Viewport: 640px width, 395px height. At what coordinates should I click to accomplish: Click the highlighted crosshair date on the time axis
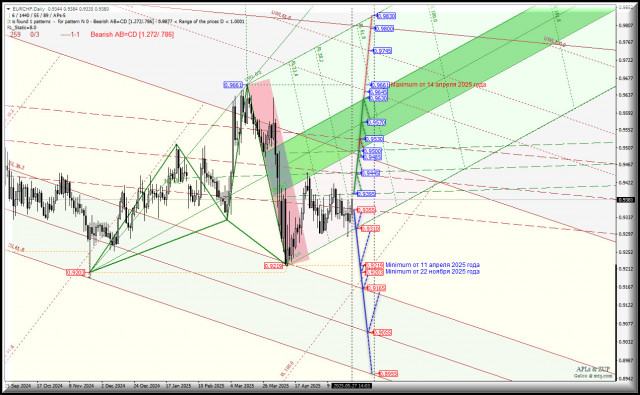click(x=351, y=386)
